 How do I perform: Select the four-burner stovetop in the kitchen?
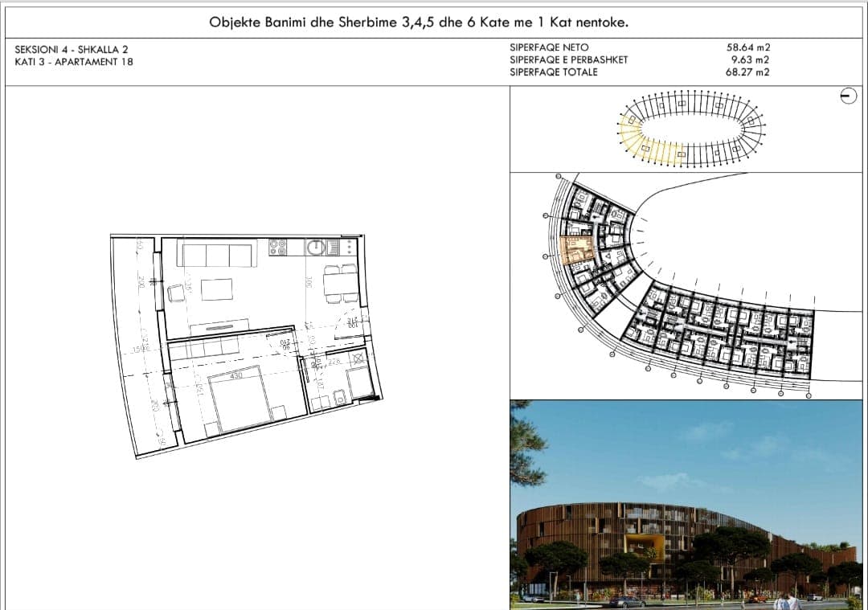point(278,247)
